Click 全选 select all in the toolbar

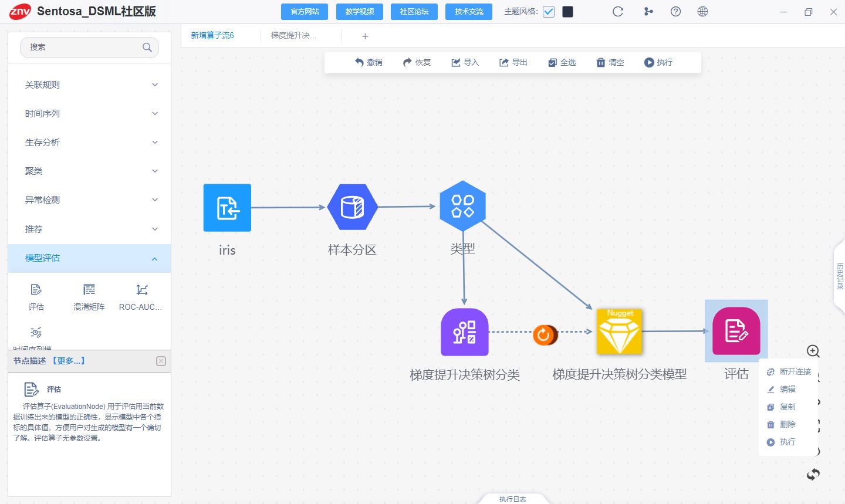click(562, 62)
